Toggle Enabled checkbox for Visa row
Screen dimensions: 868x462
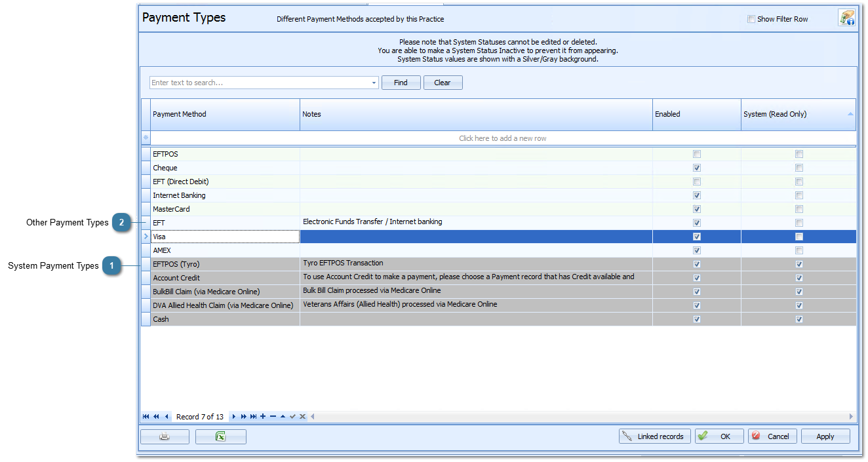pos(697,237)
